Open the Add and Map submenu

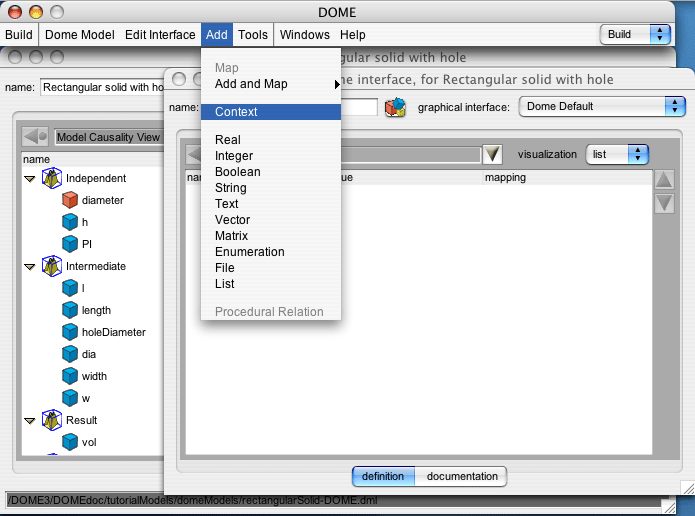271,84
